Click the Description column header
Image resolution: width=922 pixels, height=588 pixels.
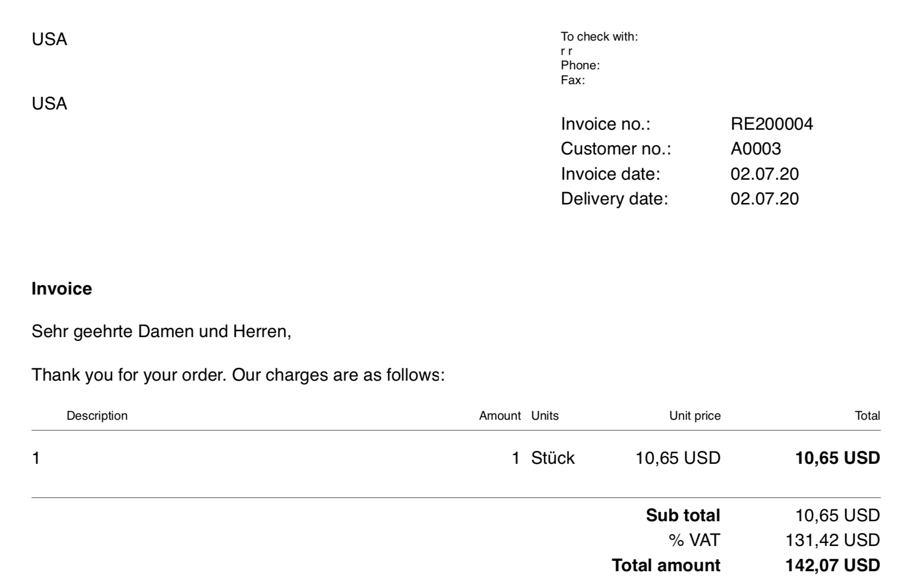pos(97,416)
